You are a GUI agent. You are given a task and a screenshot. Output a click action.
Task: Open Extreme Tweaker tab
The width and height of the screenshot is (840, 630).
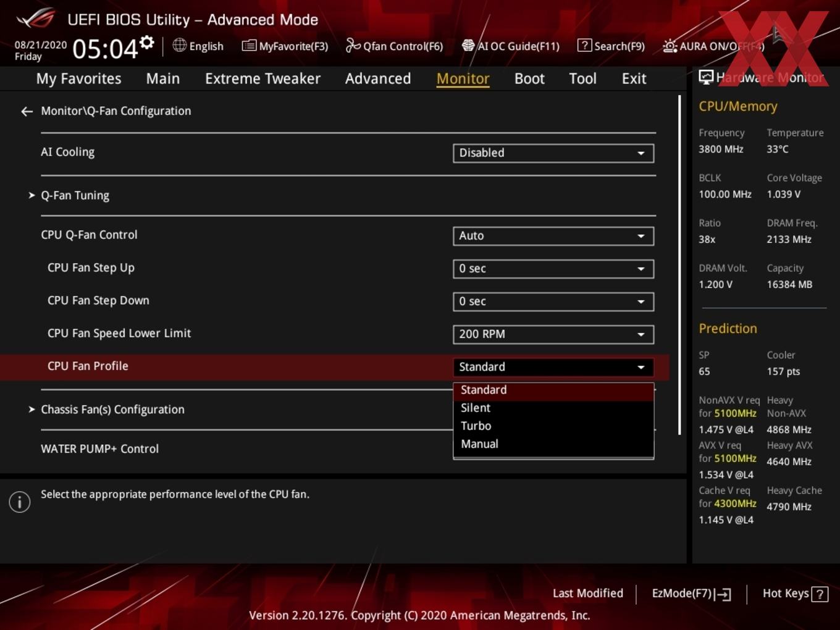click(x=262, y=78)
